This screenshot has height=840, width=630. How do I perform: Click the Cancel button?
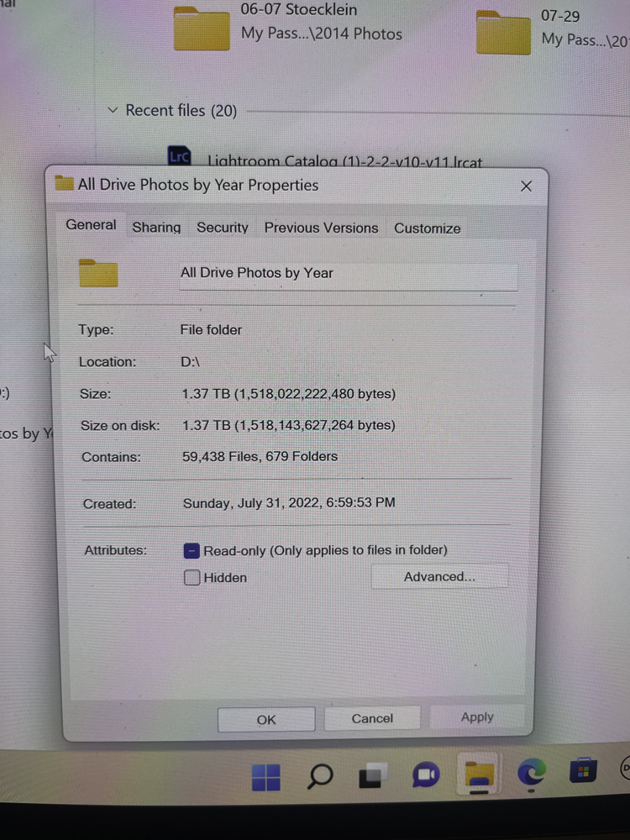372,718
